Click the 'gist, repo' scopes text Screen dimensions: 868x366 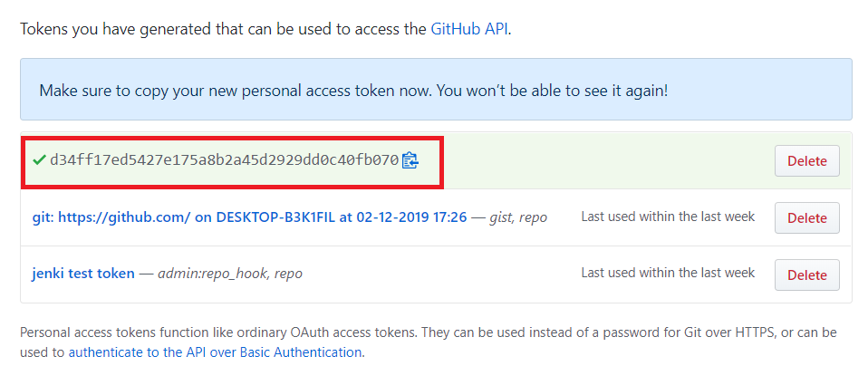pos(518,218)
